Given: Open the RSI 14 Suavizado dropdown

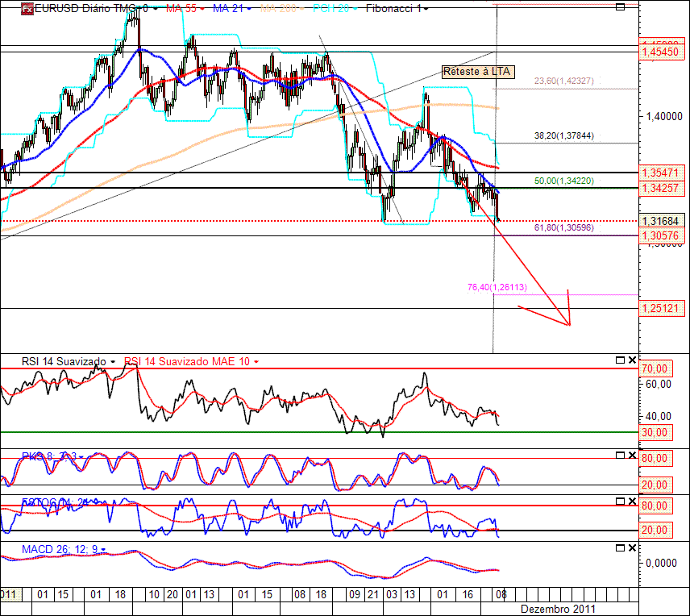Looking at the screenshot, I should (113, 362).
